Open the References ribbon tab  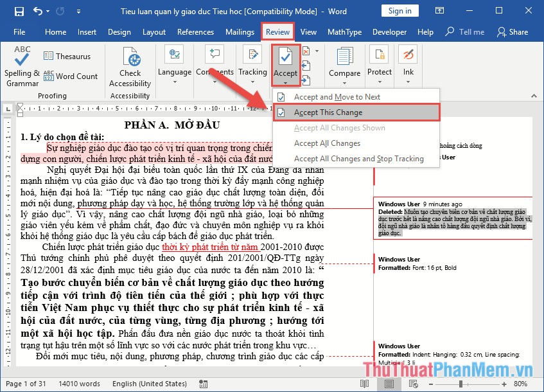pyautogui.click(x=195, y=32)
